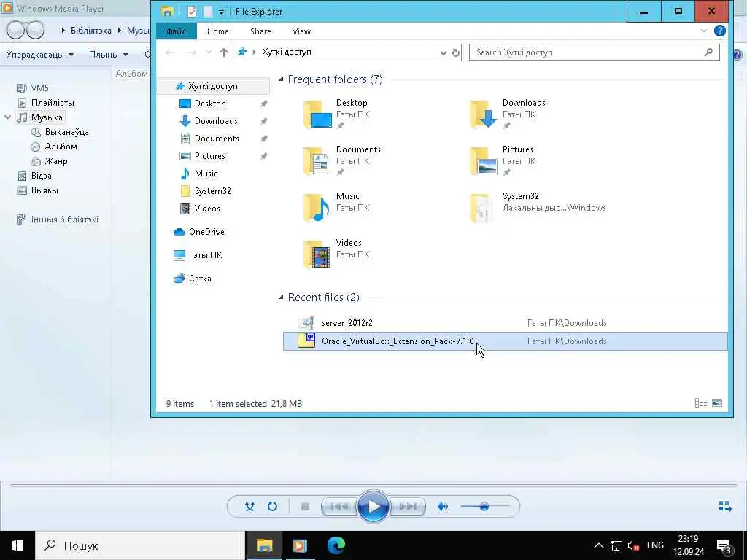Open the Файл tab in File Explorer

pos(177,31)
